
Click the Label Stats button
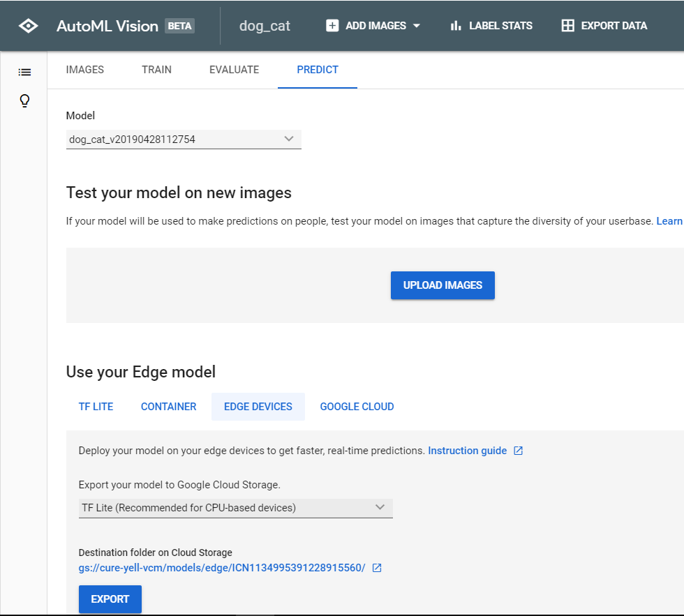point(491,26)
